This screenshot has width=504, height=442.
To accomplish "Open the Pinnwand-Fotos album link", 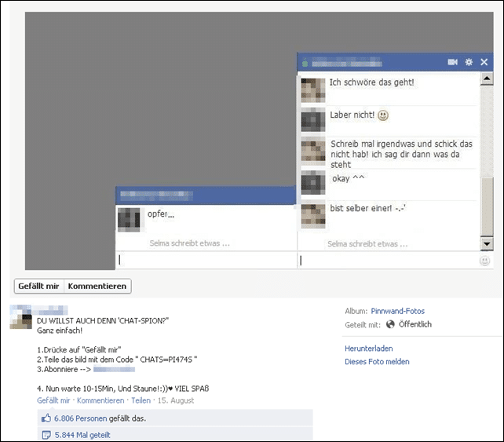I will (x=397, y=311).
